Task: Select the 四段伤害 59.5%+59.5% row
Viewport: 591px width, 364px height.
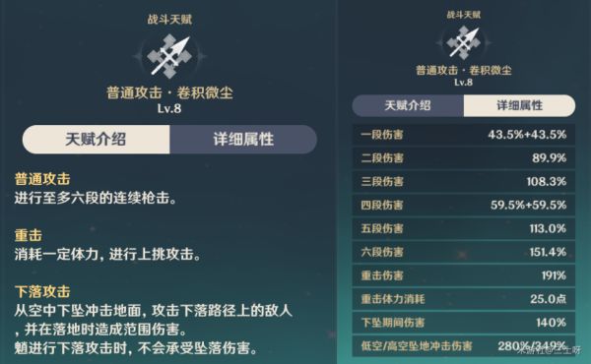Action: click(x=464, y=205)
